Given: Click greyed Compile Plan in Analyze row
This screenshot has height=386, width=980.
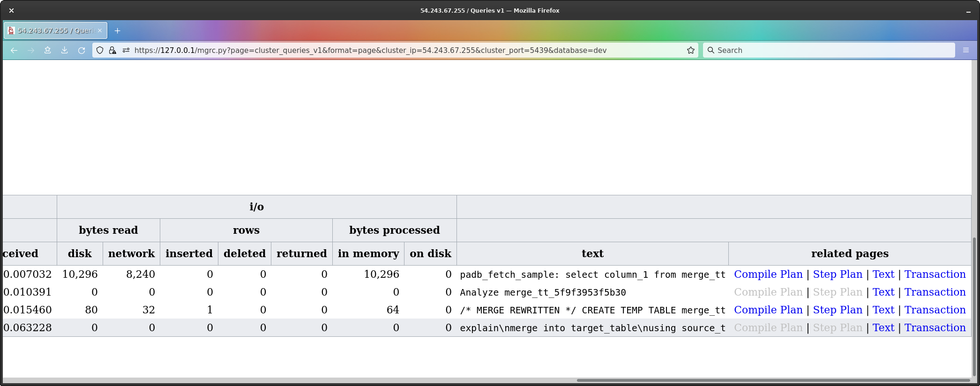Looking at the screenshot, I should point(768,292).
